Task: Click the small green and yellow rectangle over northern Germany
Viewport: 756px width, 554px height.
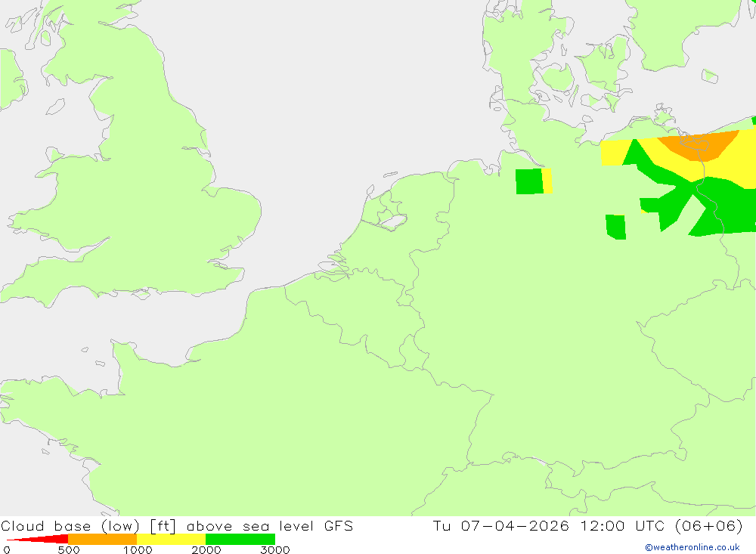Action: (x=534, y=181)
